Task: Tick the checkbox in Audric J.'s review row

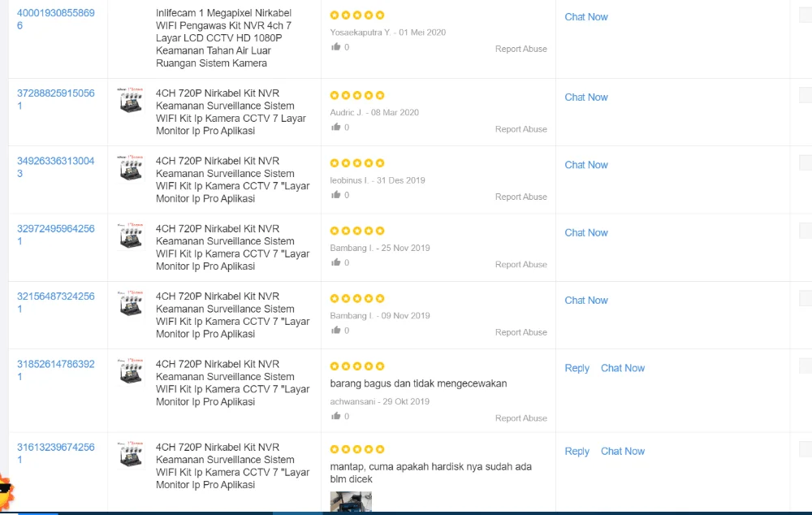Action: click(x=806, y=94)
